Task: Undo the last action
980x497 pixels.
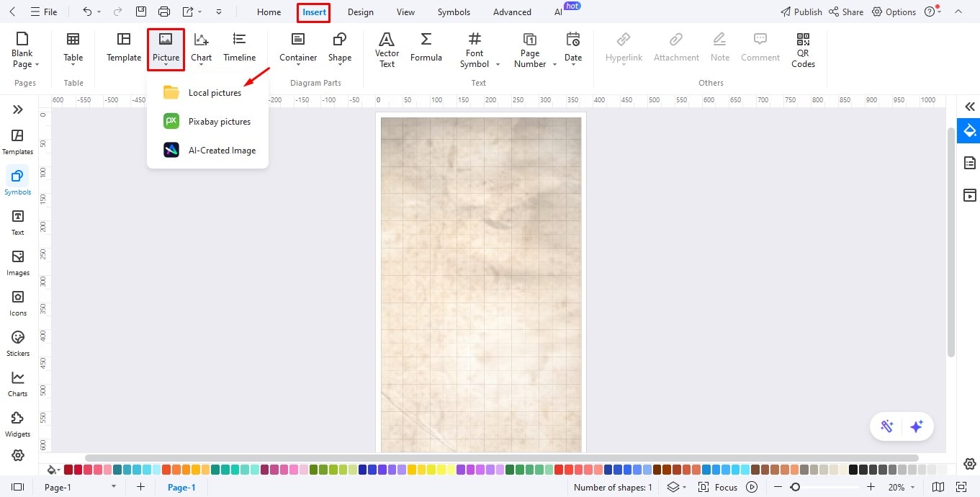Action: [x=87, y=12]
